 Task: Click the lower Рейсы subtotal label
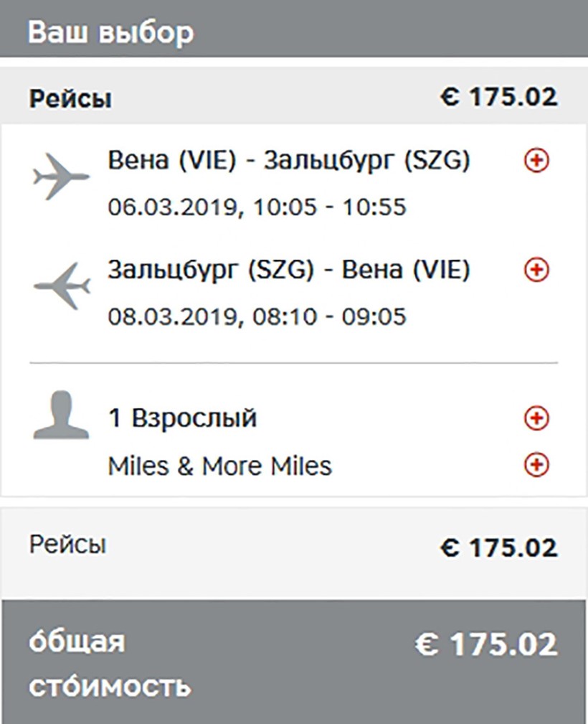click(x=67, y=545)
